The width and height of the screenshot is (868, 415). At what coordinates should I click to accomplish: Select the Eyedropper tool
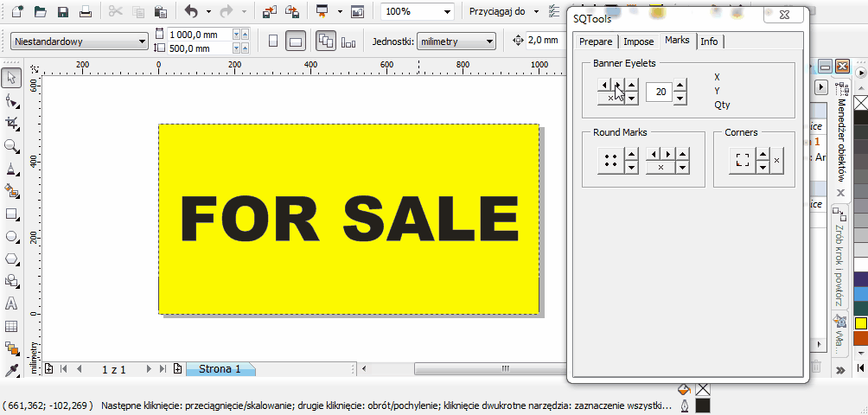11,370
